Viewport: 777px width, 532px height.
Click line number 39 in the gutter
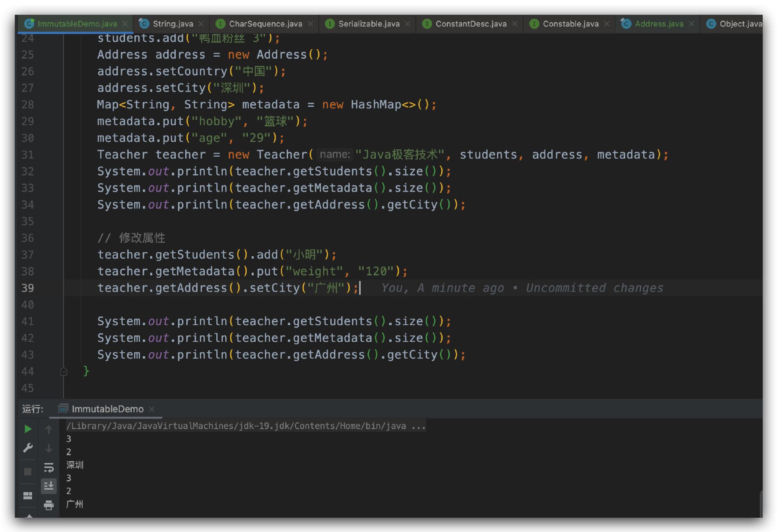click(28, 288)
